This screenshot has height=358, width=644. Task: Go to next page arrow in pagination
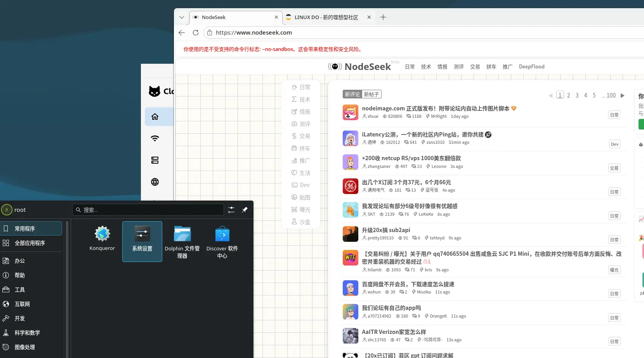coord(623,95)
